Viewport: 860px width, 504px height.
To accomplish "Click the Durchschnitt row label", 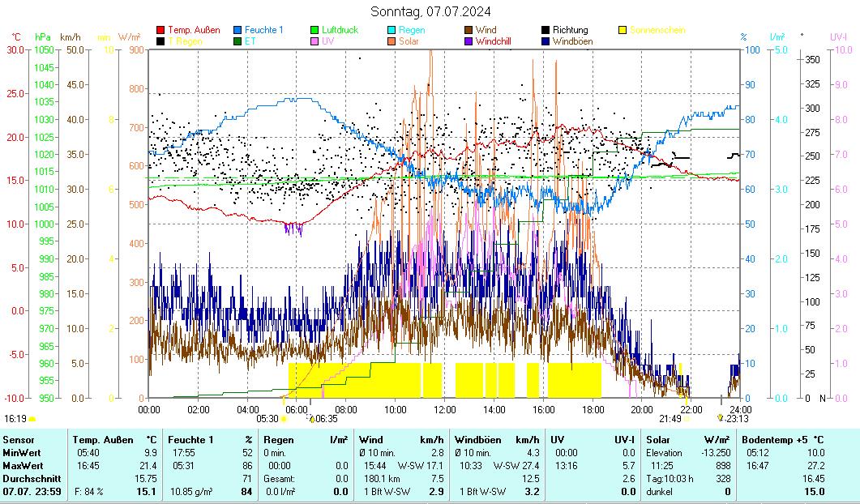I will (x=28, y=478).
